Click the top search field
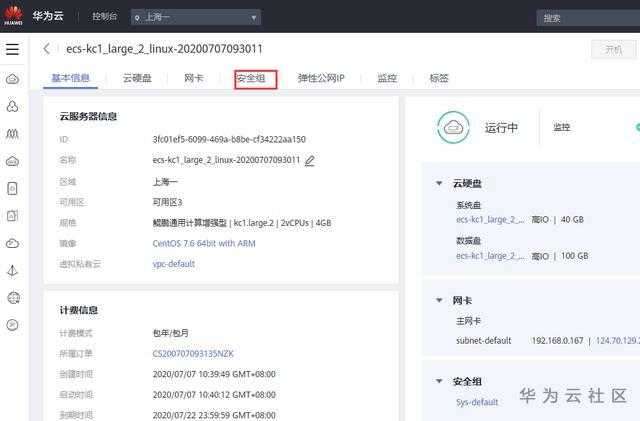The width and height of the screenshot is (640, 421). pos(588,18)
